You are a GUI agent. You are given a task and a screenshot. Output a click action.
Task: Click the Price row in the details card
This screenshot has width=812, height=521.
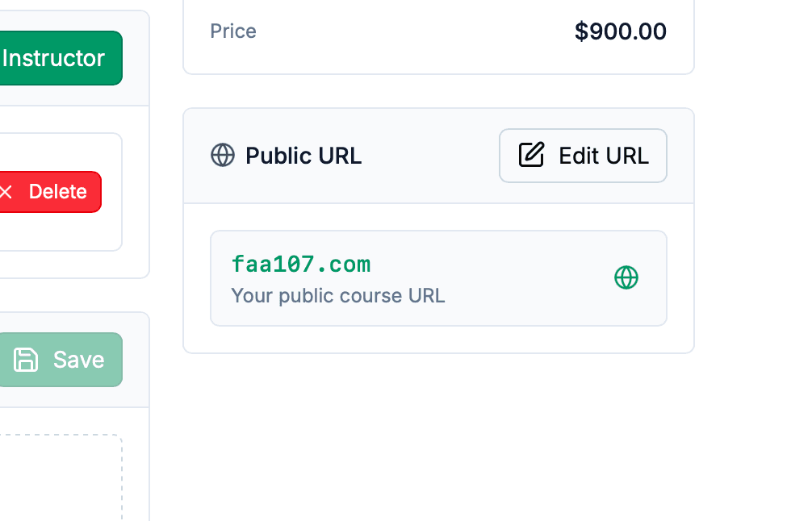click(x=438, y=31)
